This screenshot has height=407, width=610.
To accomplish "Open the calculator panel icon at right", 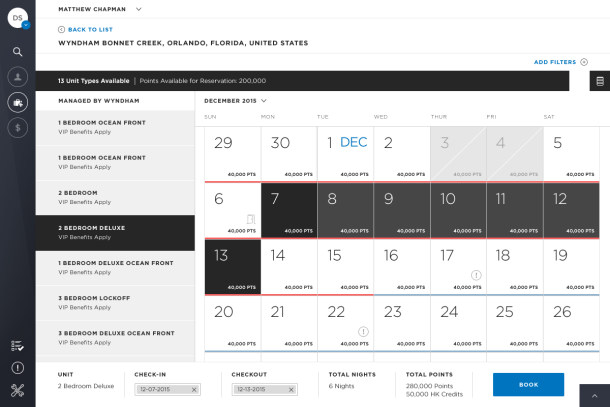I will (600, 81).
